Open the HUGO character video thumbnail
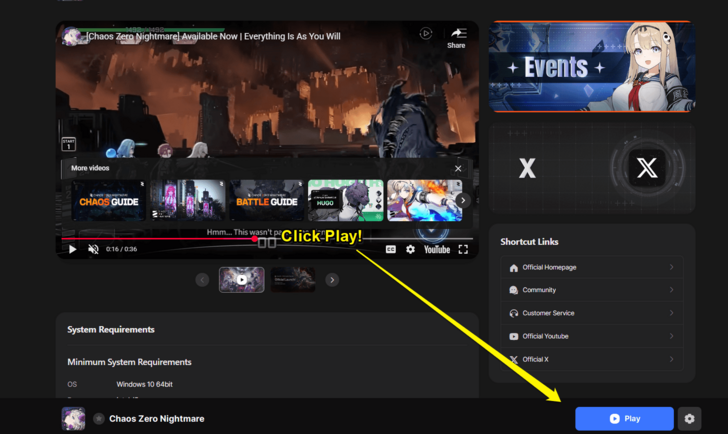The image size is (728, 434). pyautogui.click(x=345, y=201)
